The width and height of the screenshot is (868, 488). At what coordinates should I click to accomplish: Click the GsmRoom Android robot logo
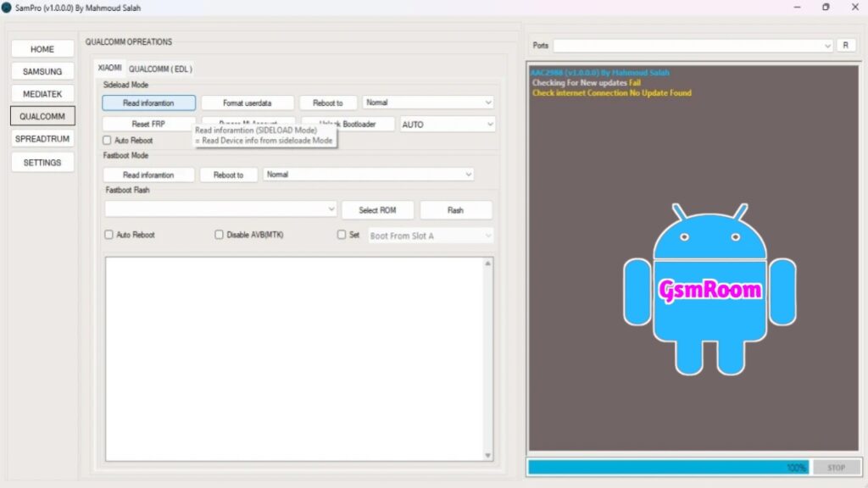click(709, 290)
